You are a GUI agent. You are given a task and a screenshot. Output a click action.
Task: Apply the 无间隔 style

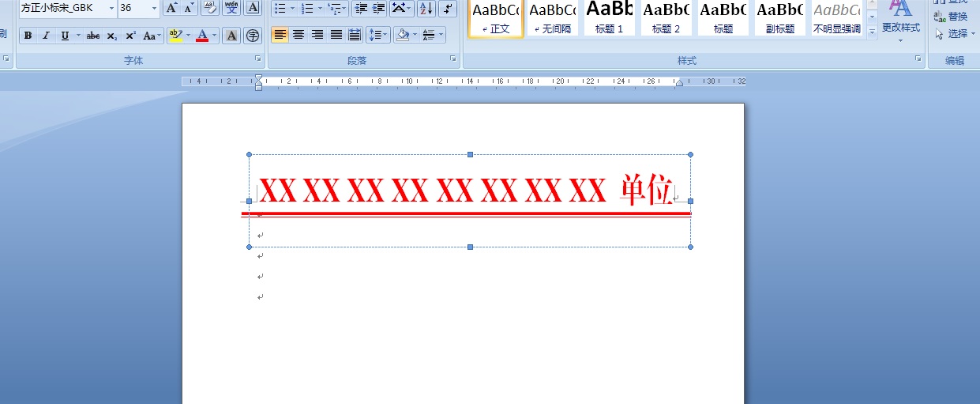pyautogui.click(x=552, y=18)
